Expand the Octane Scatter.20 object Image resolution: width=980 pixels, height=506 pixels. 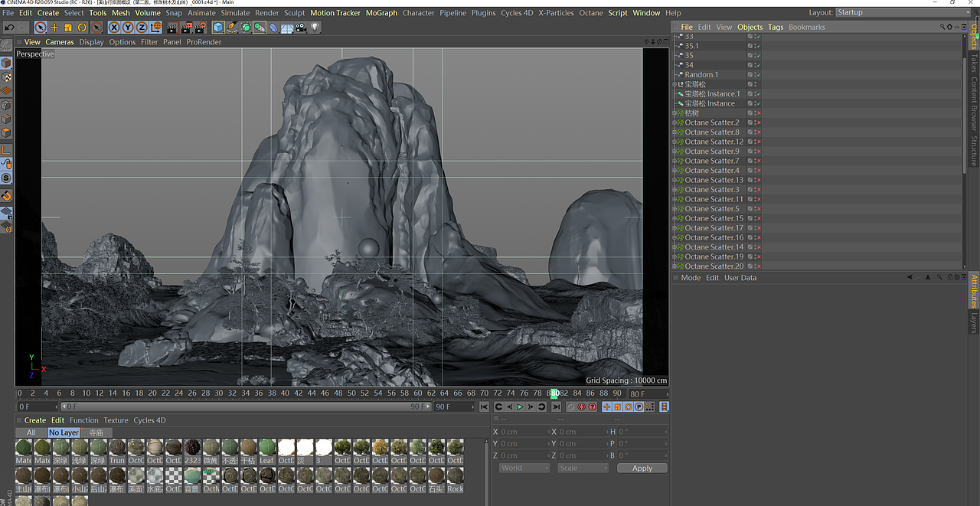pos(675,266)
